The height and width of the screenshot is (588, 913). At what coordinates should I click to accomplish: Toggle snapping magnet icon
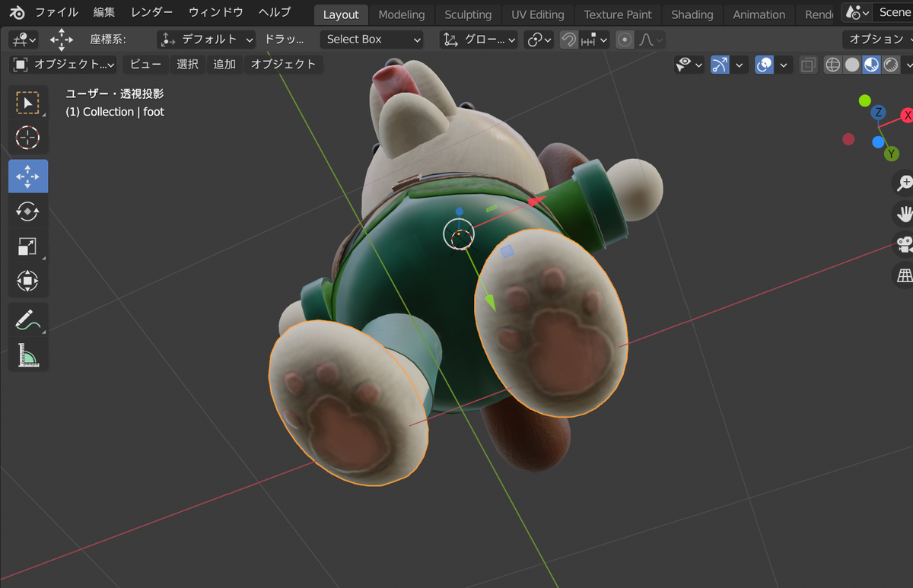pyautogui.click(x=568, y=40)
